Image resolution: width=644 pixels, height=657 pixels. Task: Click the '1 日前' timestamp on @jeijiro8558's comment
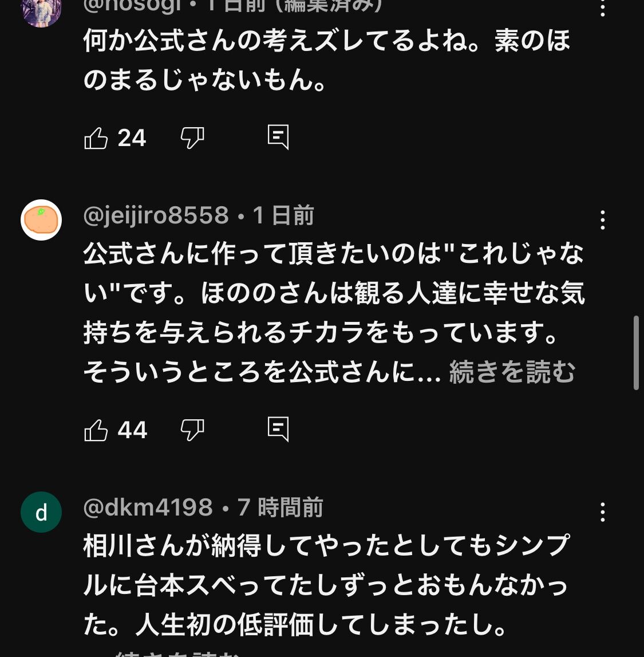(x=283, y=216)
